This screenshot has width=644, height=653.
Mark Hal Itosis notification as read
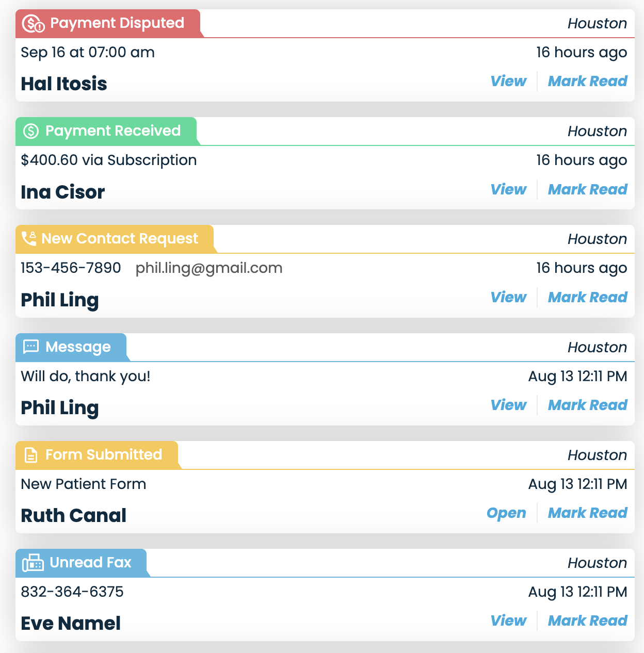(587, 81)
